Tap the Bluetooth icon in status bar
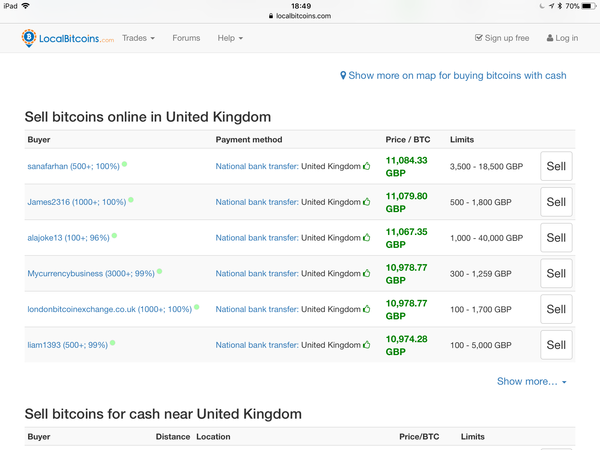The height and width of the screenshot is (450, 600). (x=559, y=6)
